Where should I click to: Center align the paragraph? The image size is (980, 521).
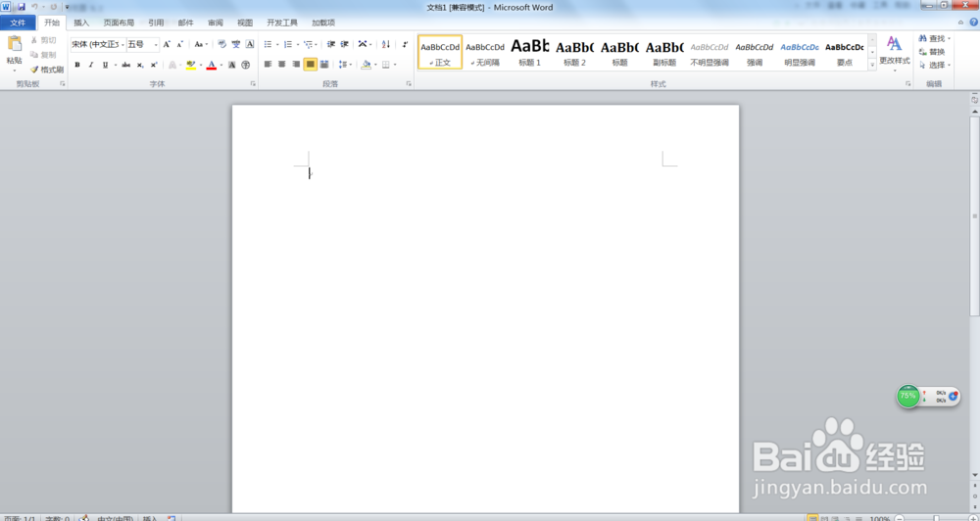282,65
